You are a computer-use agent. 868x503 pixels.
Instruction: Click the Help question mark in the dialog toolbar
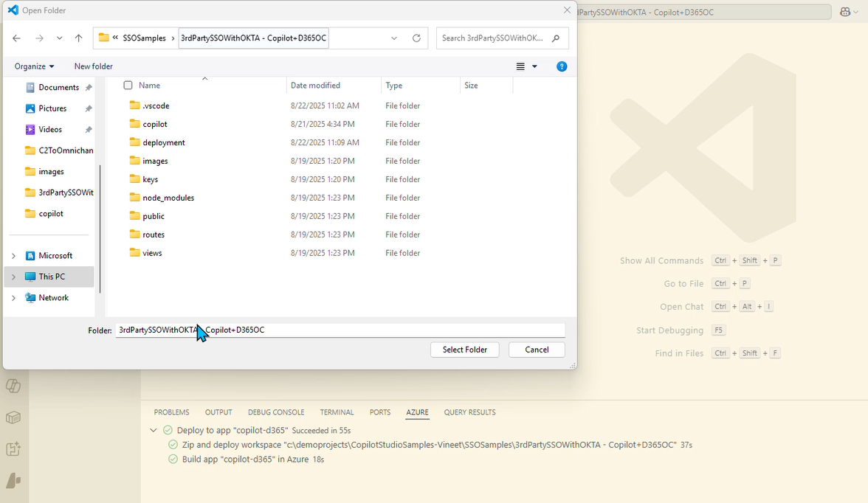click(562, 66)
